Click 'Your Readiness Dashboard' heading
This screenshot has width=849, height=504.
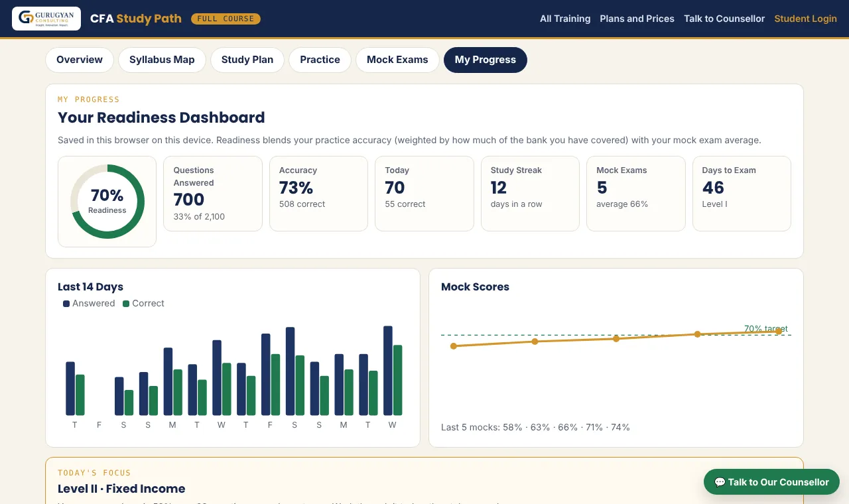(161, 117)
